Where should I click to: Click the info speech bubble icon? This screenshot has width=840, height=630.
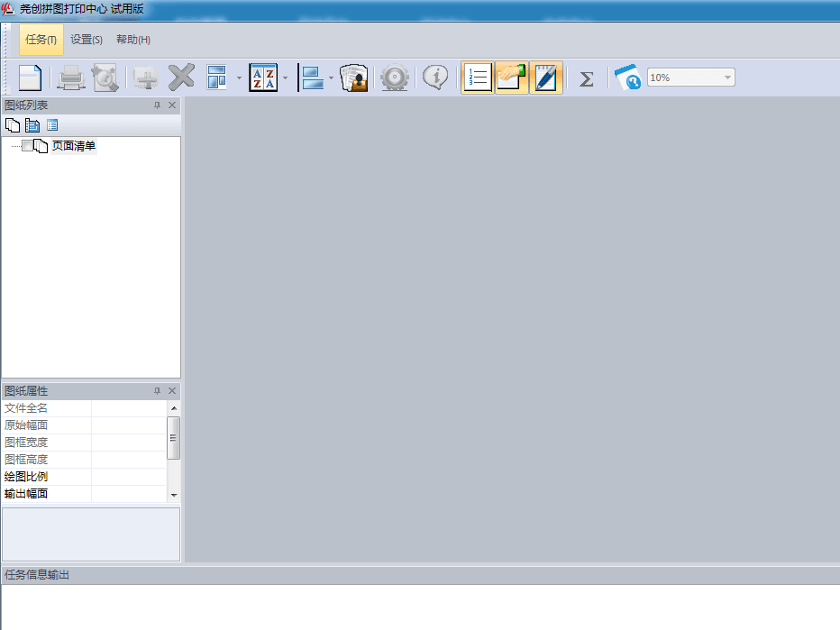coord(435,78)
